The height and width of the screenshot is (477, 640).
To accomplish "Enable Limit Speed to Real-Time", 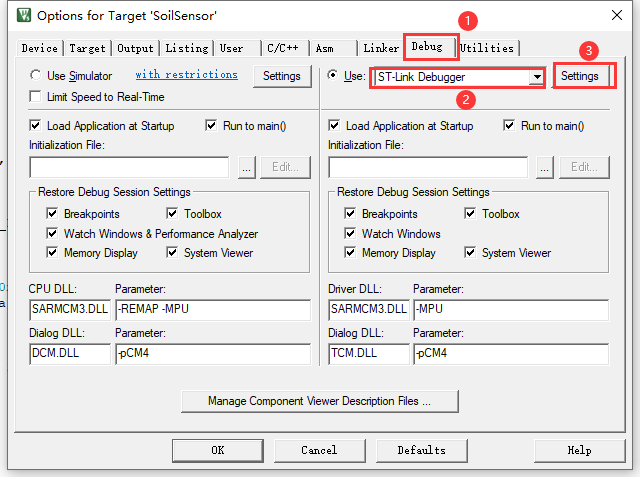I will 37,97.
